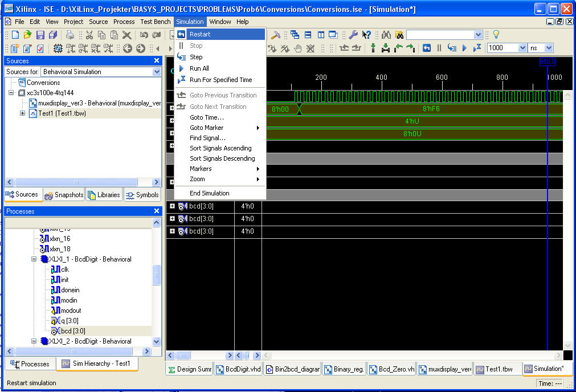Click the Undo arrow icon
Image resolution: width=576 pixels, height=392 pixels.
144,35
